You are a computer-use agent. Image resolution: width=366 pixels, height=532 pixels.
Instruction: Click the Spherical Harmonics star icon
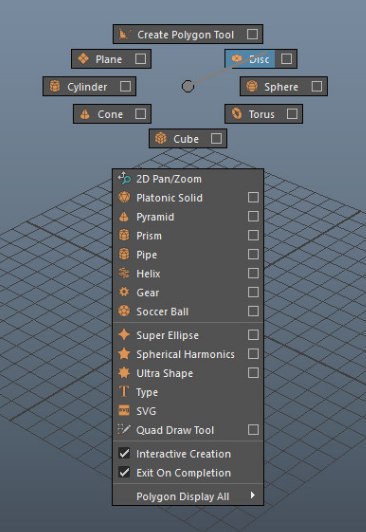coord(124,354)
